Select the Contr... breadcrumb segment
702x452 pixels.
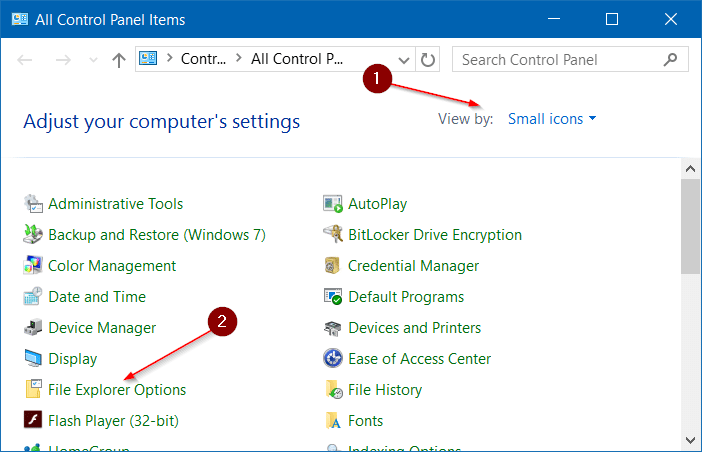(x=203, y=59)
